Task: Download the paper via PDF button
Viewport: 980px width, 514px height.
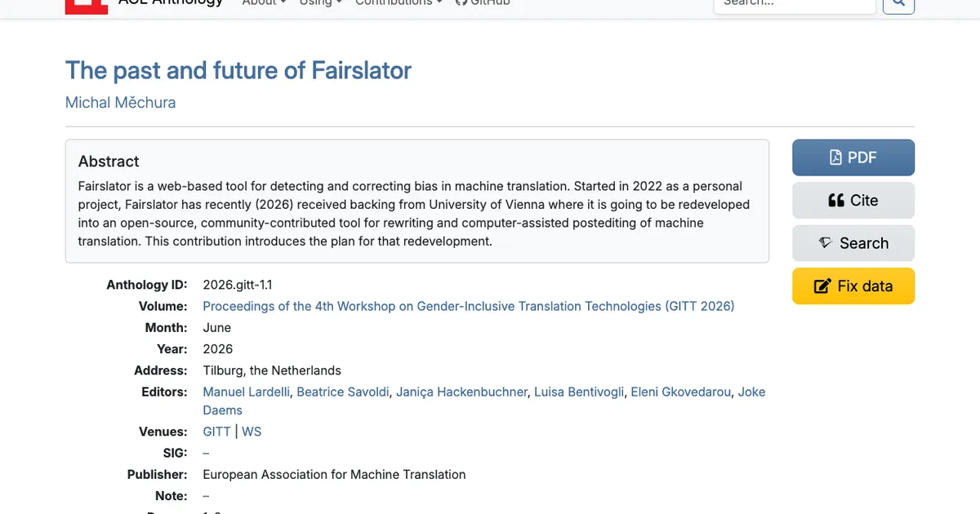Action: pos(853,157)
